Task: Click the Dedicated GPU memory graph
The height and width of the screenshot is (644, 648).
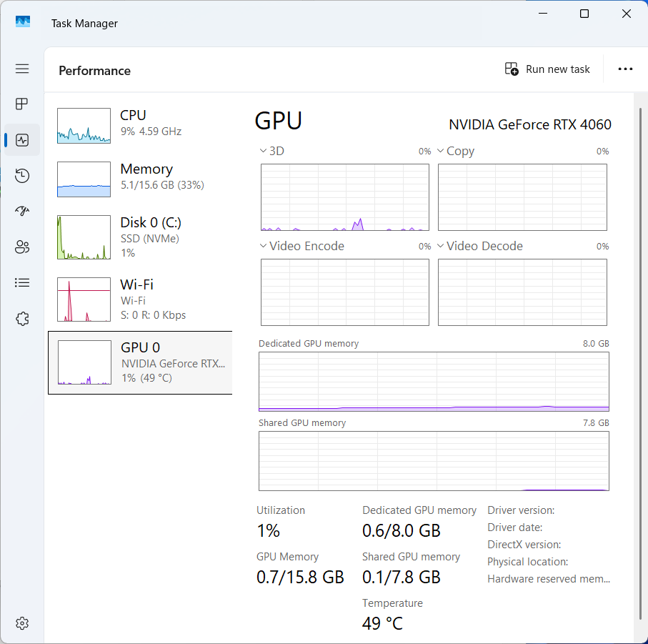Action: (434, 382)
